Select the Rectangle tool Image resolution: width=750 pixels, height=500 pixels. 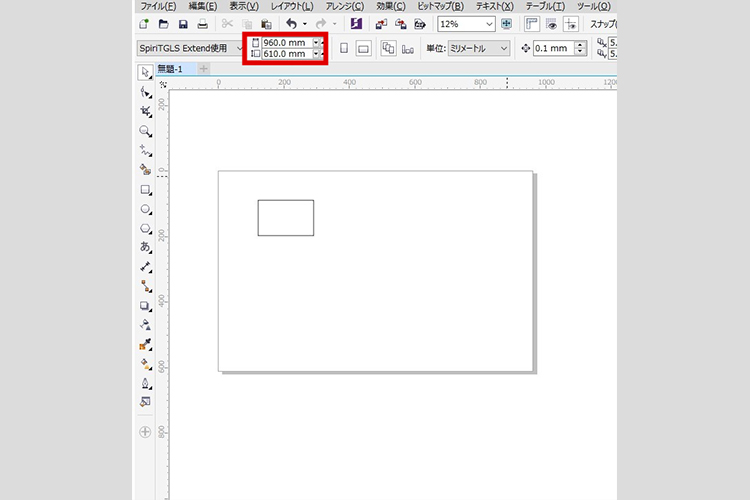click(145, 190)
